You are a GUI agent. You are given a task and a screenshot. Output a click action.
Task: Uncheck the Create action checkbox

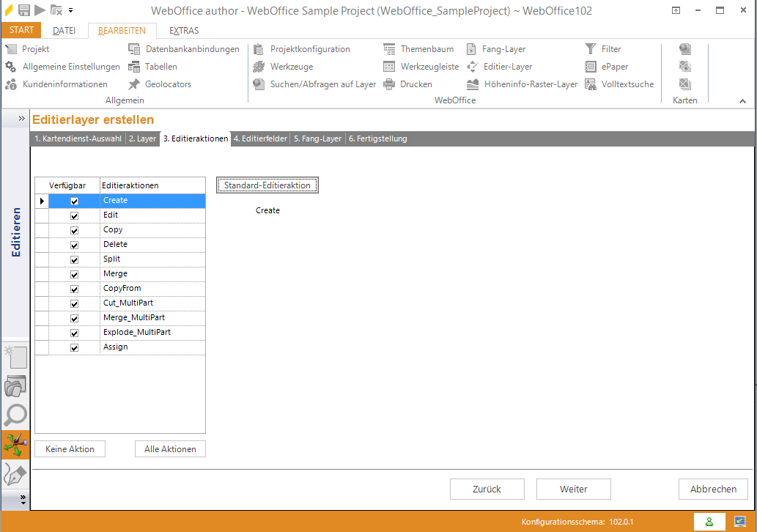(x=74, y=201)
